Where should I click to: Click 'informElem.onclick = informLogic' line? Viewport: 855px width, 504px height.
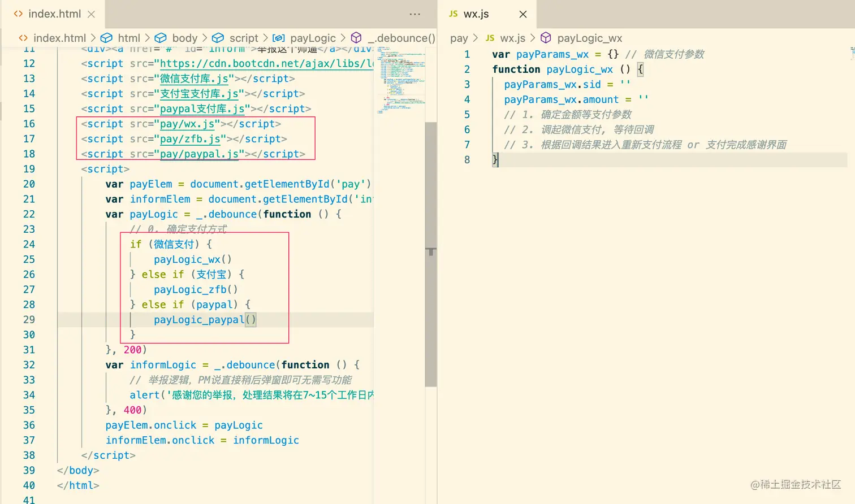click(202, 440)
